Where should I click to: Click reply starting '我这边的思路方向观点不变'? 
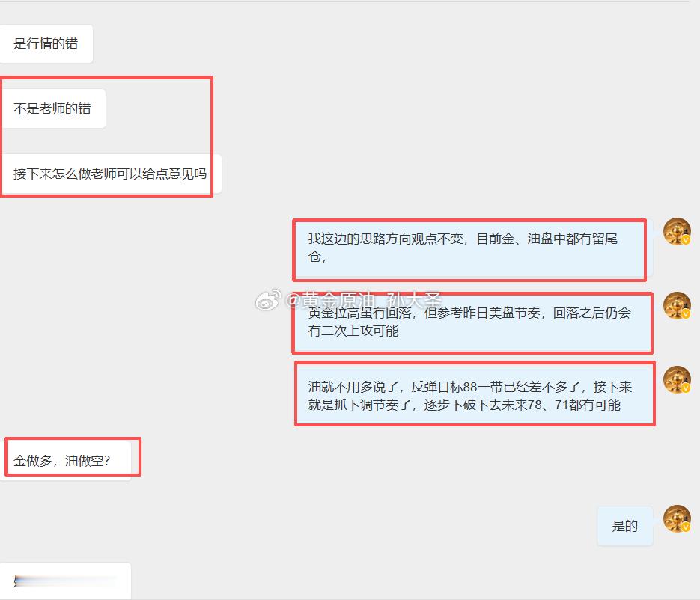pos(473,248)
